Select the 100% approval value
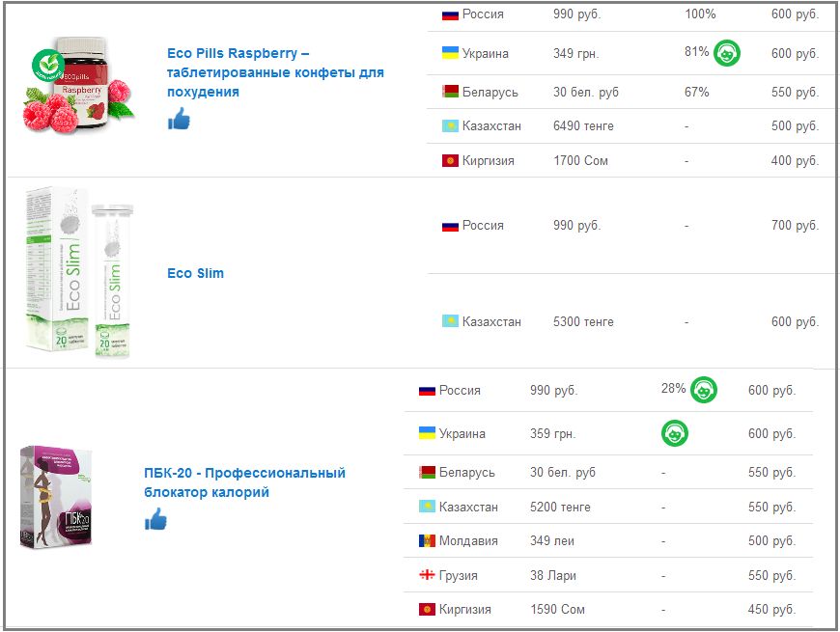Screen dimensions: 840x632 click(700, 14)
